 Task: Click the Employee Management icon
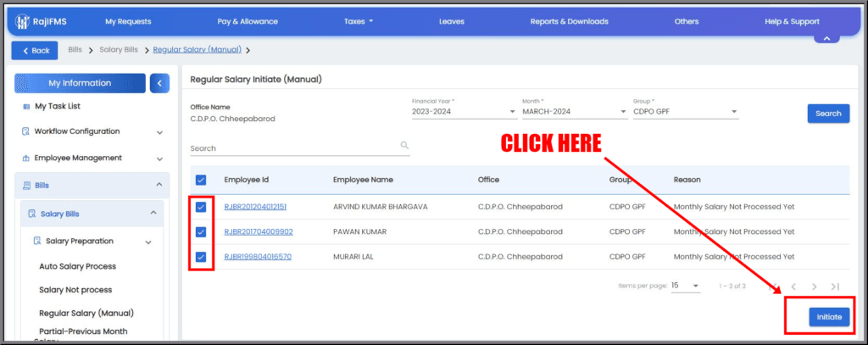click(x=25, y=159)
